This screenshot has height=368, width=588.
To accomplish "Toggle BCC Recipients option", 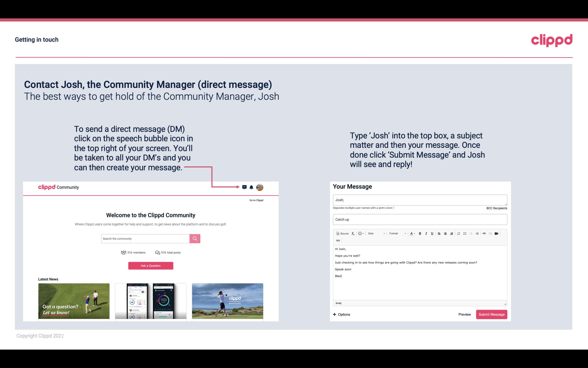I will click(496, 208).
